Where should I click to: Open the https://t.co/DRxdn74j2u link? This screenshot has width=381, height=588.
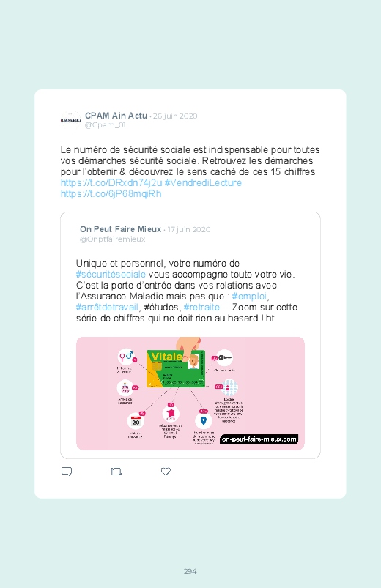pyautogui.click(x=111, y=182)
